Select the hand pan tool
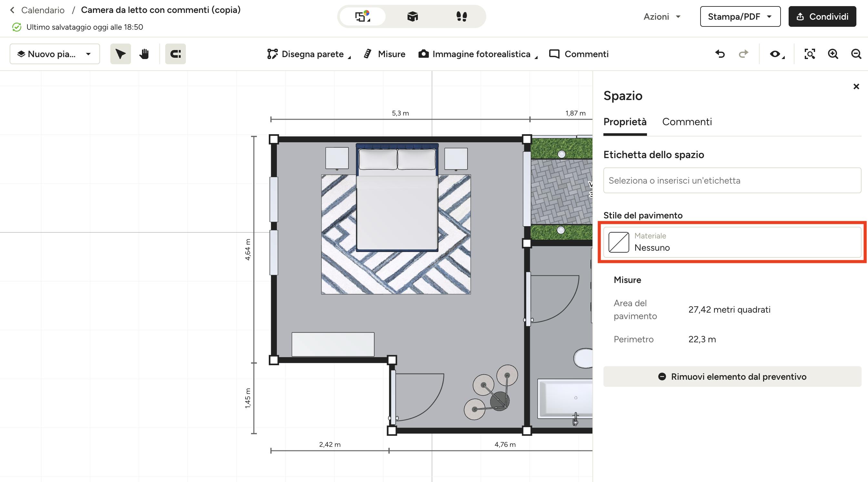 coord(144,54)
